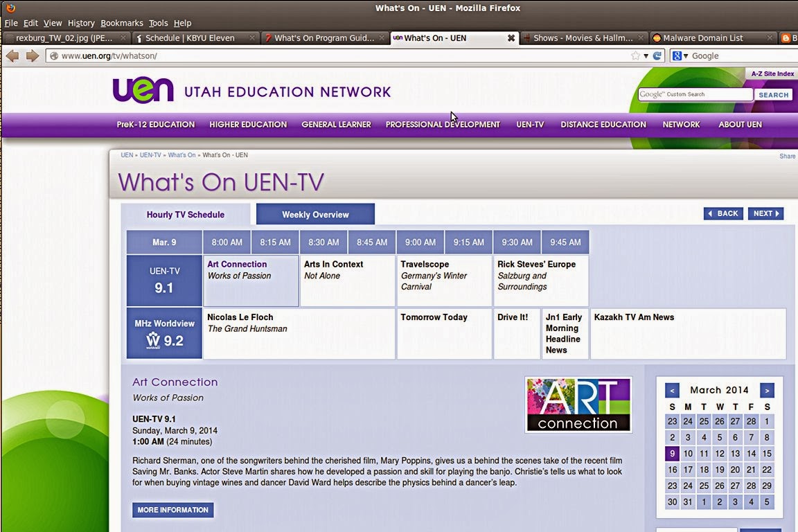Select the Tomorrow Today program cell
Image resolution: width=798 pixels, height=532 pixels.
tap(444, 333)
